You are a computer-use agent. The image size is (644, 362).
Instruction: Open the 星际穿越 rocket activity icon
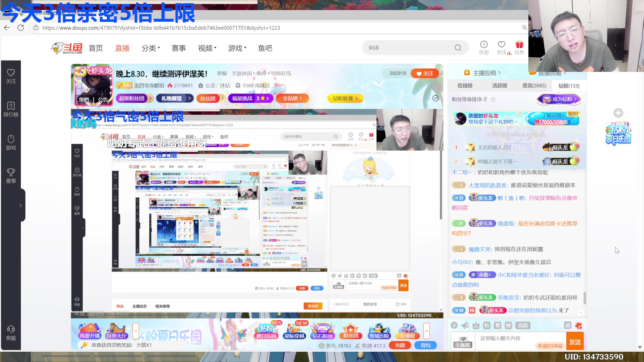click(294, 331)
